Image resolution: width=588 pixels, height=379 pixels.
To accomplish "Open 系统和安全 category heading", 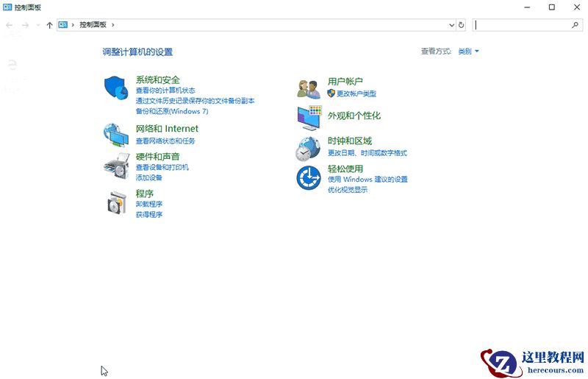I will coord(157,79).
